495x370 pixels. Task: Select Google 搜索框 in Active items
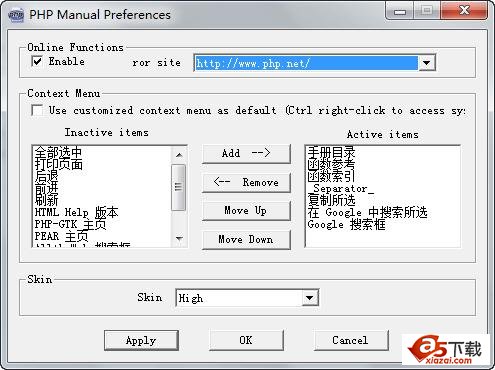coord(347,224)
